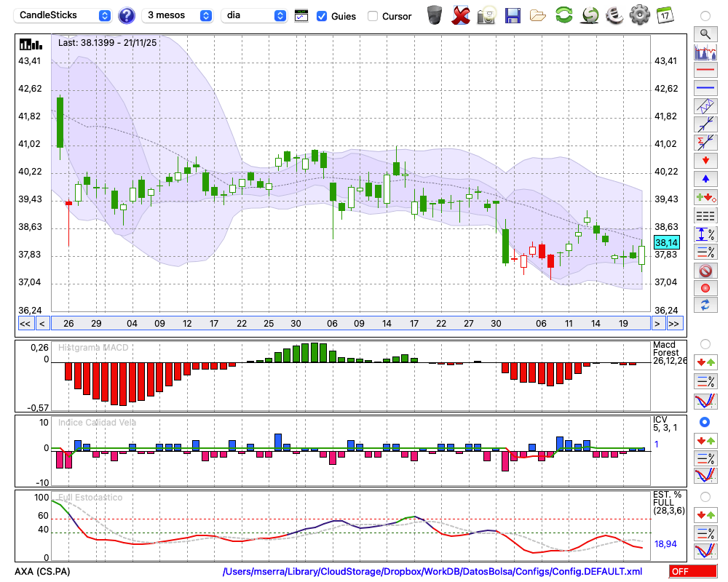
Task: Click the silver euro symbol icon
Action: pos(614,15)
